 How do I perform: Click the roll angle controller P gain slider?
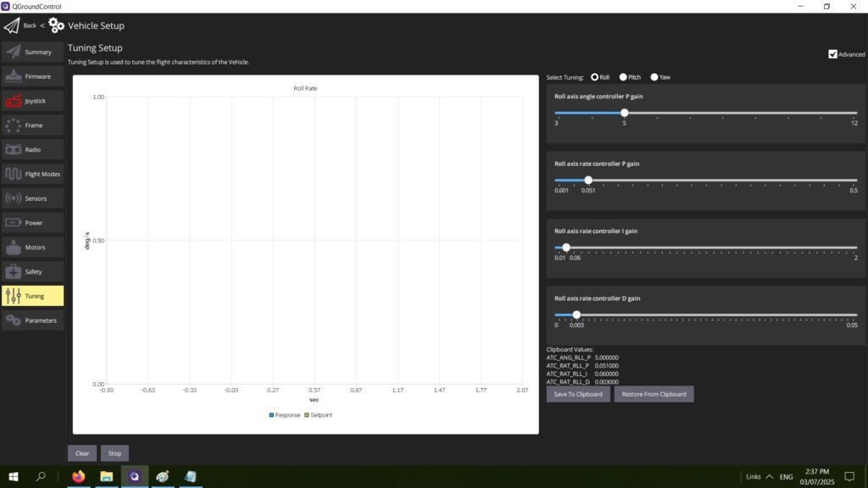706,113
